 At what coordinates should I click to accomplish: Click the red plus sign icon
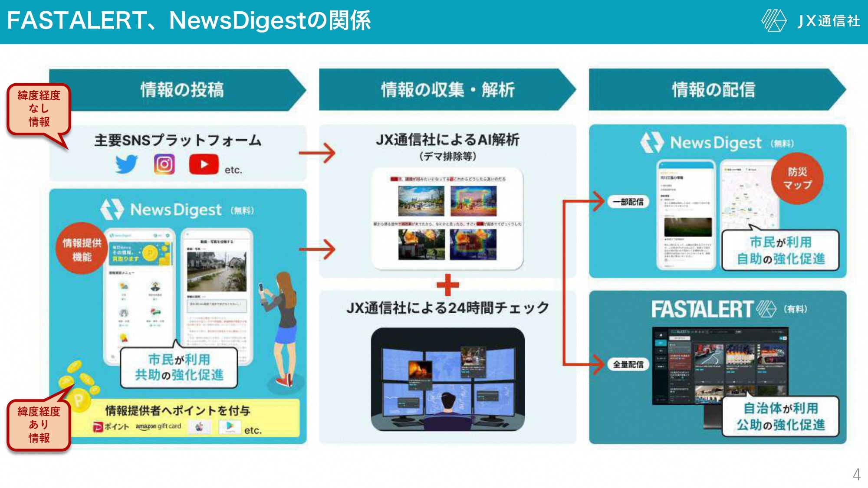(447, 285)
